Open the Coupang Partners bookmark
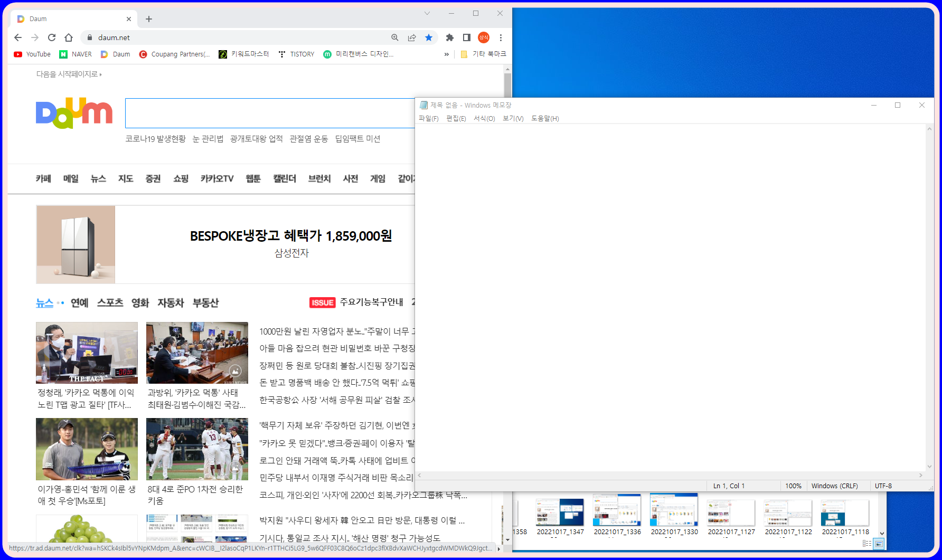The image size is (942, 560). pos(174,54)
